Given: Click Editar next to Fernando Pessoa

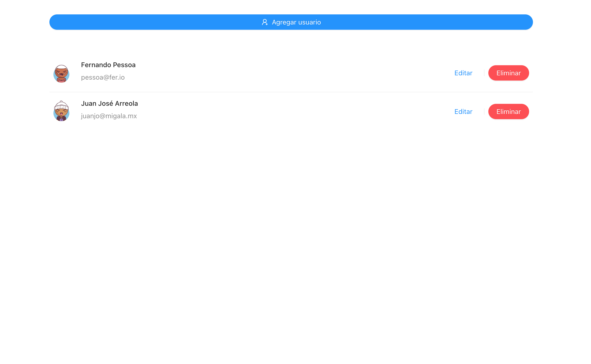Looking at the screenshot, I should 463,73.
